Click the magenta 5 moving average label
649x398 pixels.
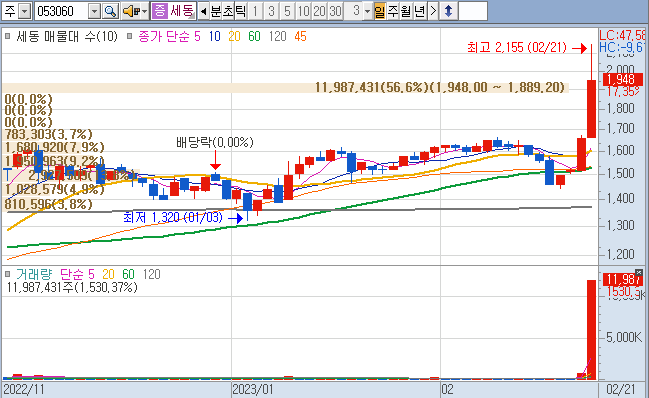(x=197, y=36)
